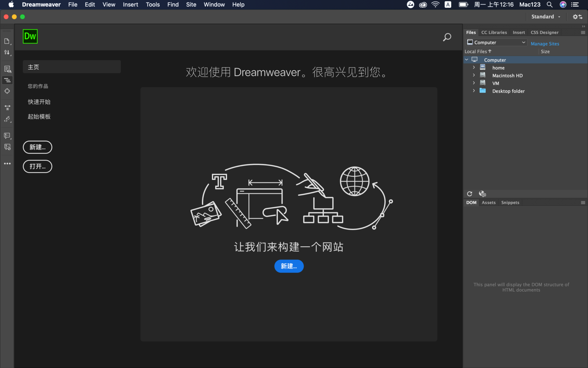Viewport: 588px width, 368px height.
Task: Click the Macintosh HD drive icon
Action: [483, 75]
